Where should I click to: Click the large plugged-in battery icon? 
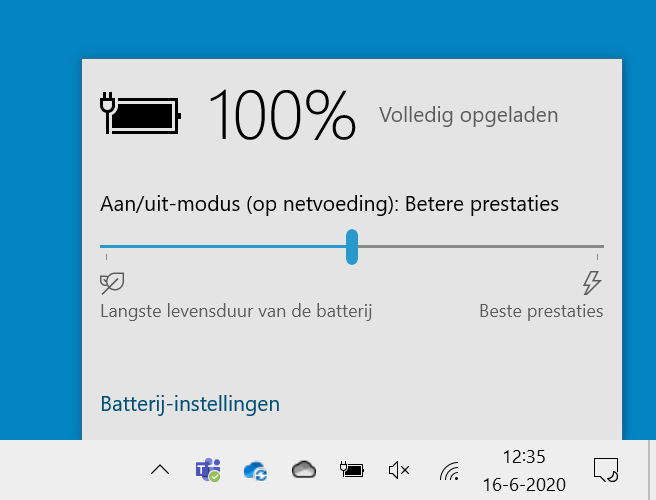[x=140, y=114]
